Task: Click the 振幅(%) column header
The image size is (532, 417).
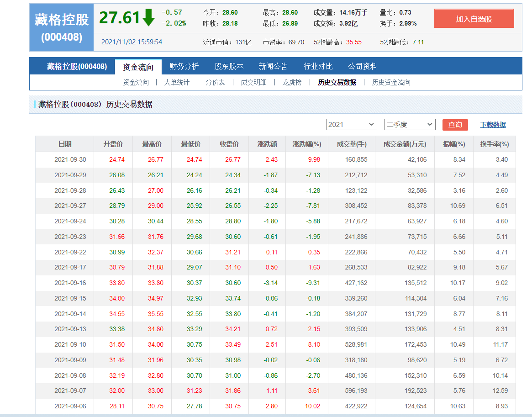Action: tap(454, 144)
